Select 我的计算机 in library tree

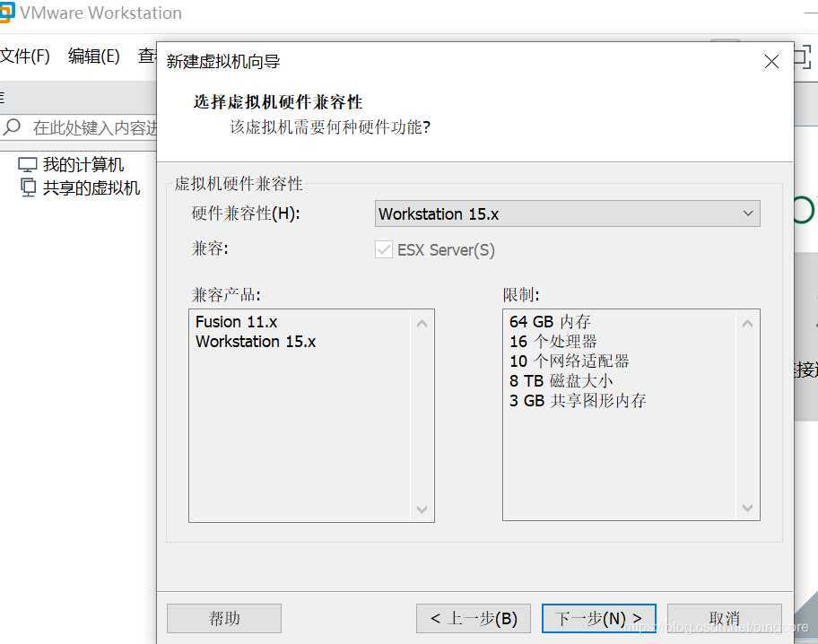pos(83,165)
